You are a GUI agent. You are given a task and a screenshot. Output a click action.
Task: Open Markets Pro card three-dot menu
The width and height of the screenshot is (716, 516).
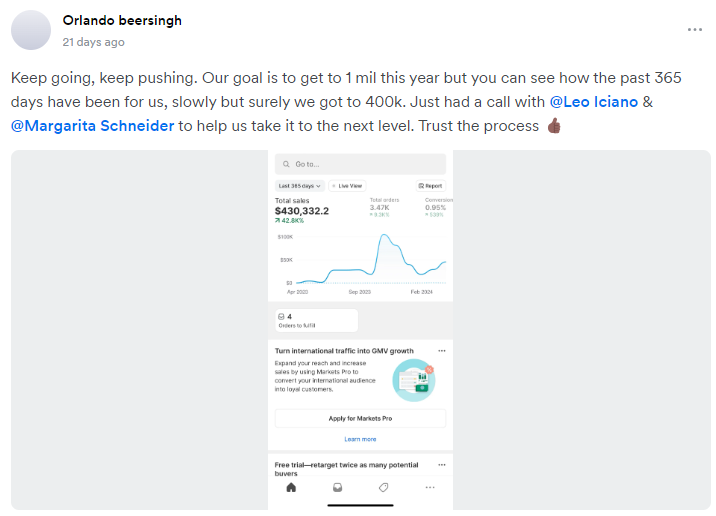(442, 351)
